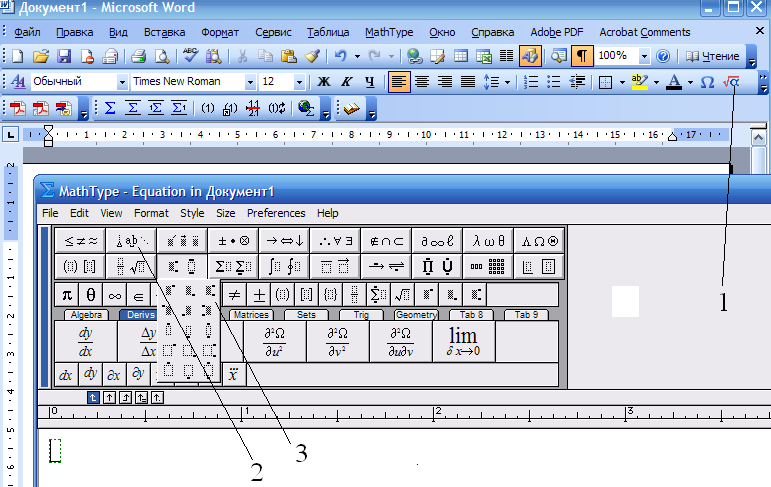The image size is (771, 487).
Task: Click the Omega insert symbol icon
Action: tap(707, 82)
